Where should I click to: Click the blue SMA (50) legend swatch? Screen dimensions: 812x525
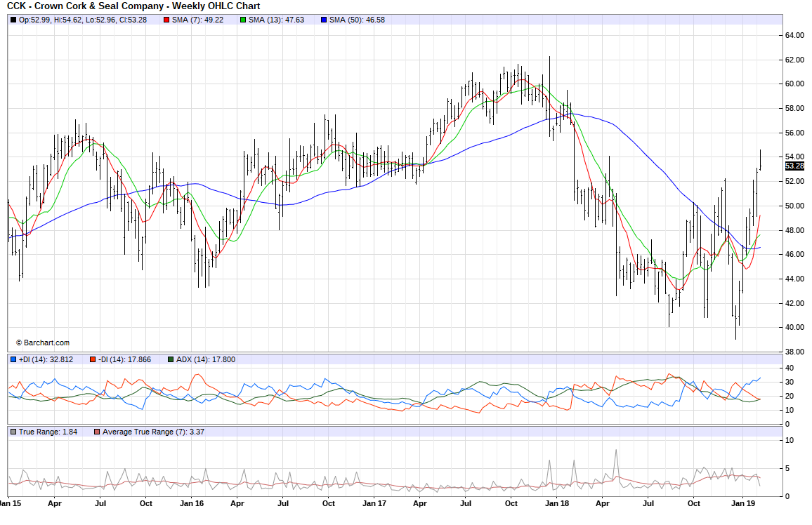point(324,20)
